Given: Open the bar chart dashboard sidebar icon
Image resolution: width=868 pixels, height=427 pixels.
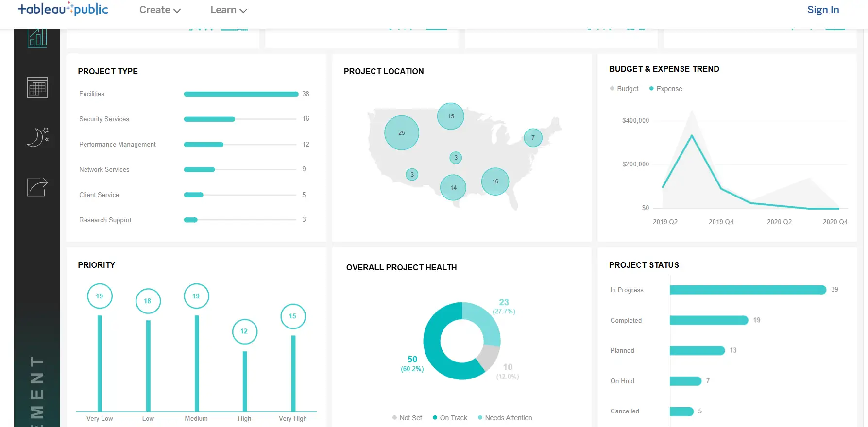Looking at the screenshot, I should pyautogui.click(x=37, y=37).
